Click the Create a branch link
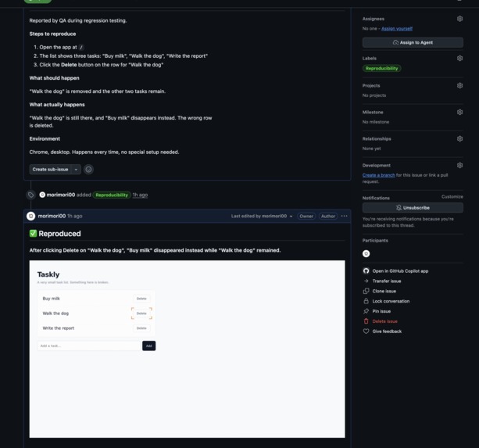Screen dimensions: 479x448 pyautogui.click(x=378, y=175)
